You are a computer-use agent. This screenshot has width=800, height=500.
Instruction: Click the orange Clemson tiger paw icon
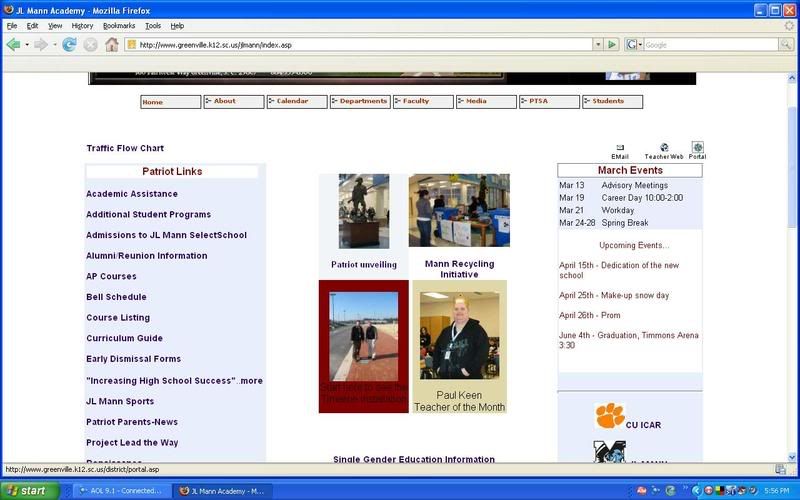(609, 415)
